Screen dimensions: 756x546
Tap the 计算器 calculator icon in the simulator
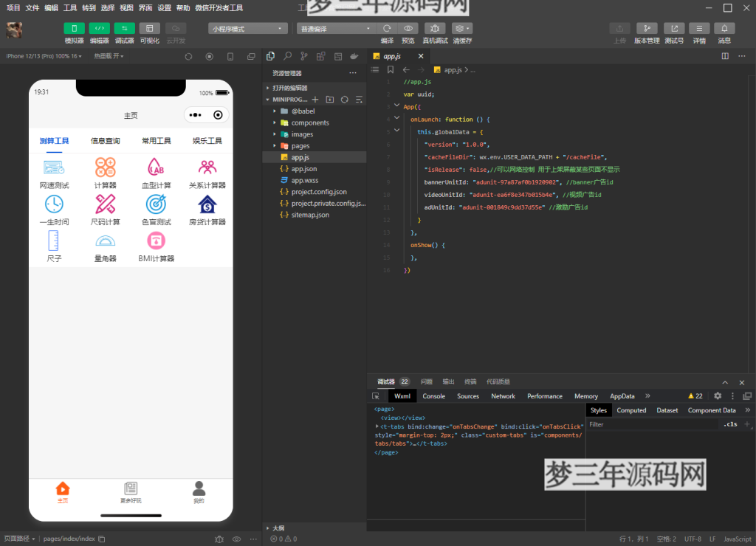(106, 167)
